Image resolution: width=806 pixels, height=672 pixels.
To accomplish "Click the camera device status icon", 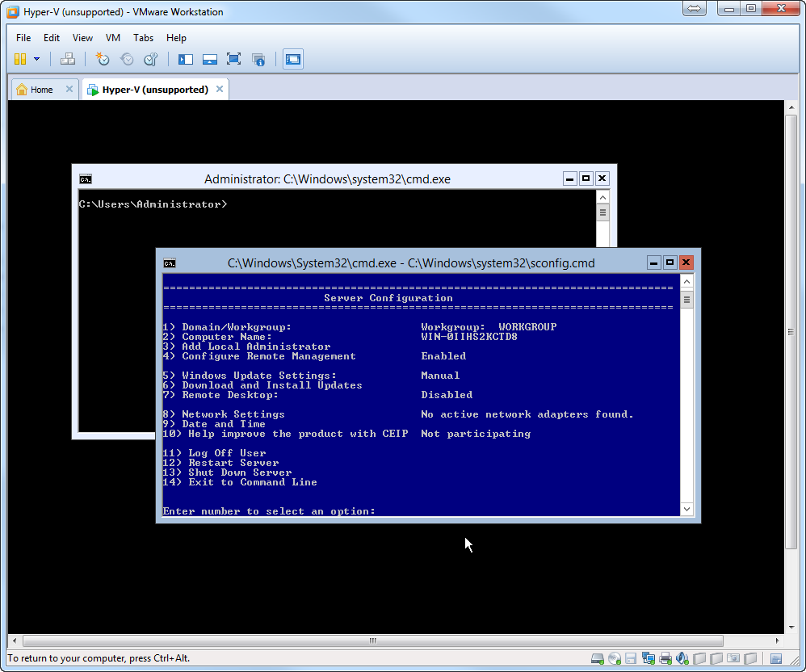I will [733, 658].
